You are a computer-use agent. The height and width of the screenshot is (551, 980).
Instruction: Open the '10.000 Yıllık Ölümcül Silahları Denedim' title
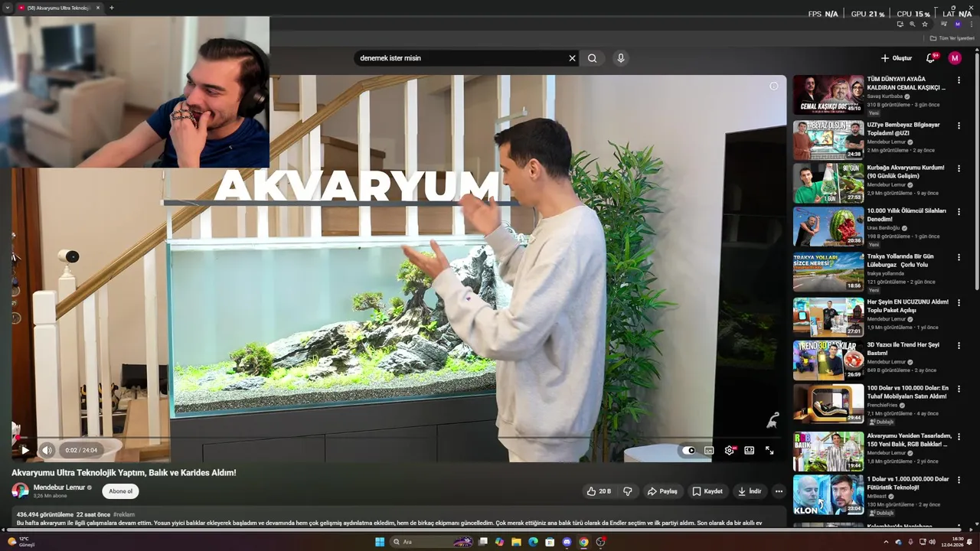point(906,215)
